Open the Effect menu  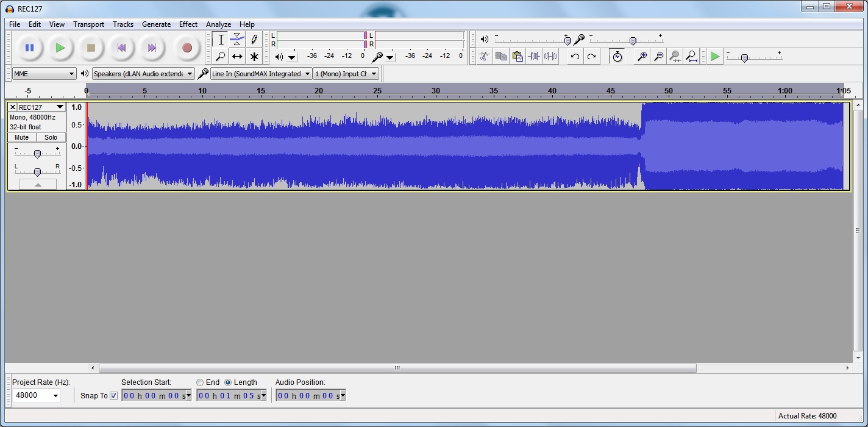(x=188, y=24)
